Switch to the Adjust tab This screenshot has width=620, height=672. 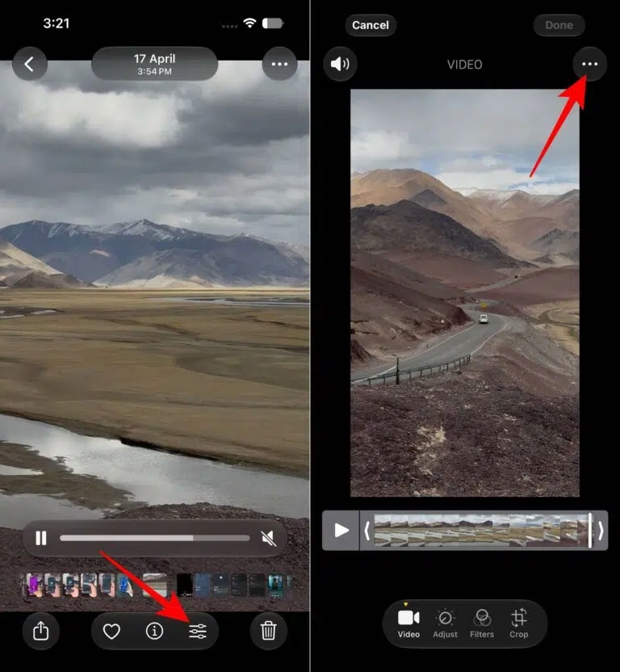(445, 624)
